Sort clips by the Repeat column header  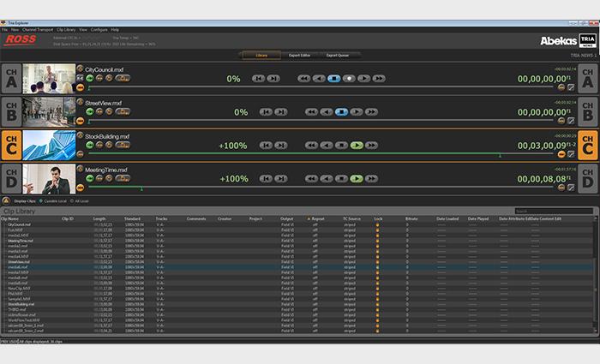click(317, 218)
